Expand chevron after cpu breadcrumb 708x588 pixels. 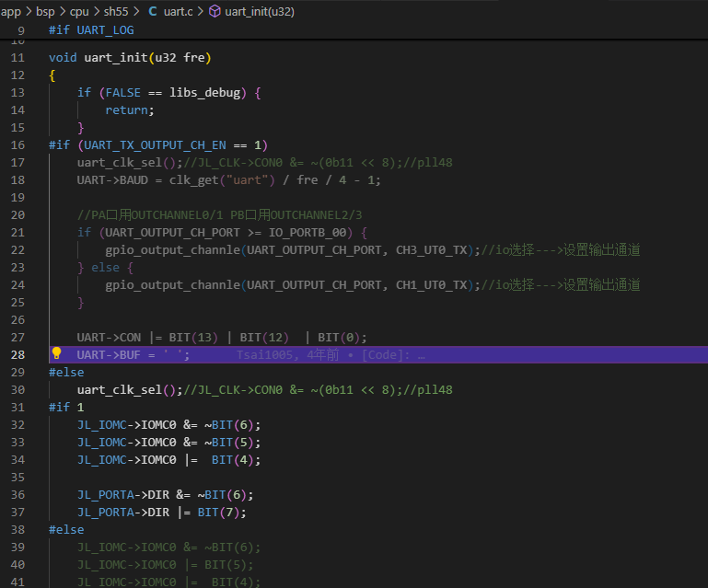pos(96,11)
